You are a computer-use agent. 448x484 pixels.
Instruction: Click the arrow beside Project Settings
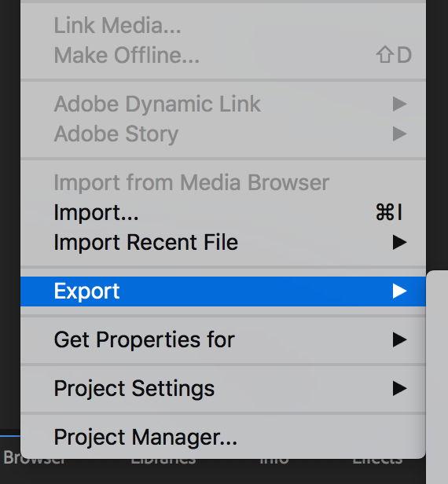[x=399, y=388]
